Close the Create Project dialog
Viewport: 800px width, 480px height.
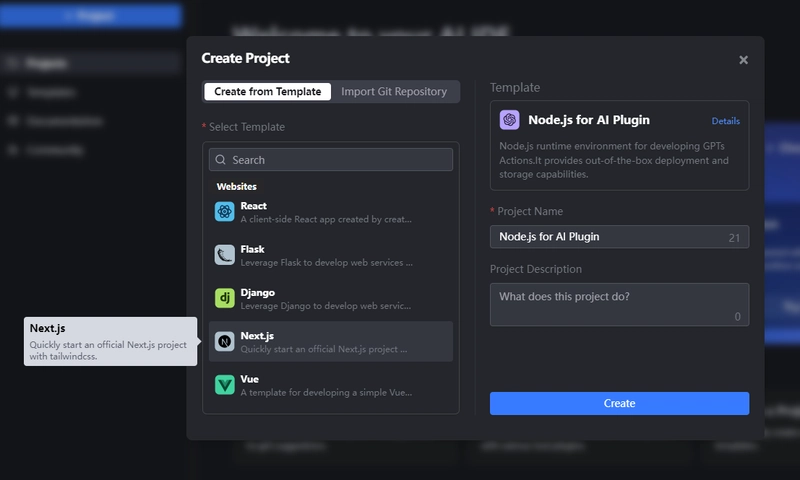743,60
